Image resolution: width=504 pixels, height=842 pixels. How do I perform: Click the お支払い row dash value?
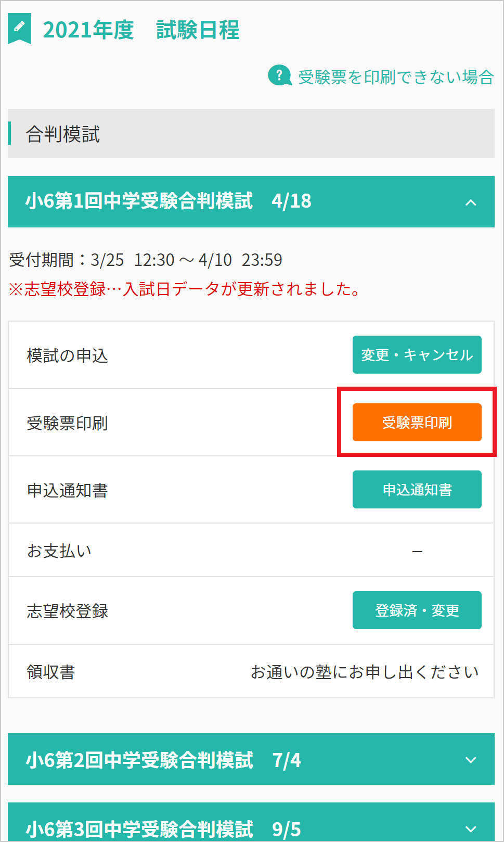[x=417, y=551]
